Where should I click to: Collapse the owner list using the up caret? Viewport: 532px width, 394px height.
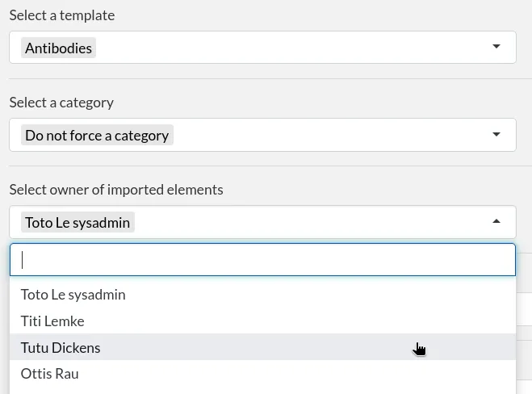point(496,221)
